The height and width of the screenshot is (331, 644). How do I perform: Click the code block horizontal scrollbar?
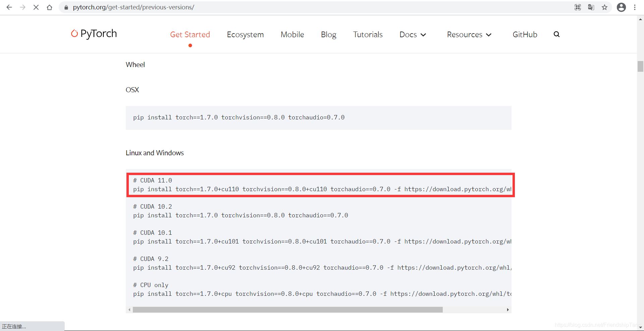(287, 310)
